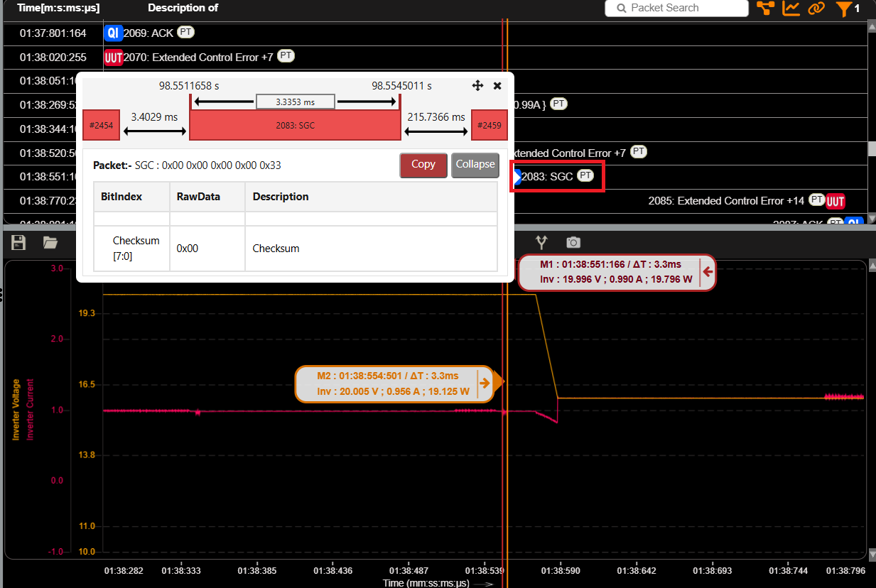Click the PT tag on packet 2085

coord(816,200)
